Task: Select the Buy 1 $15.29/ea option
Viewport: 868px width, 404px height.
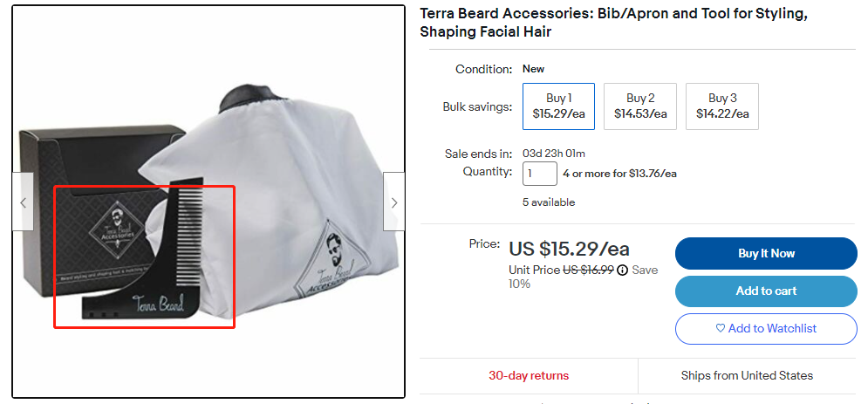Action: pyautogui.click(x=558, y=106)
